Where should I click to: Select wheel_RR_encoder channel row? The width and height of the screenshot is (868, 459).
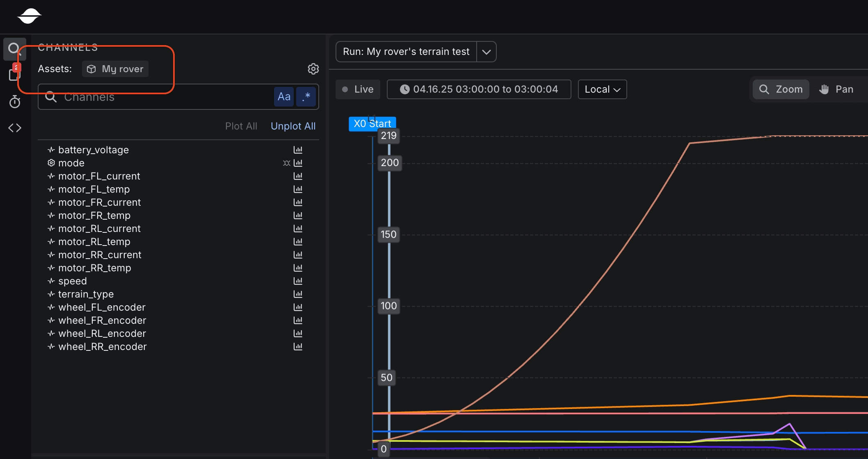(178, 347)
